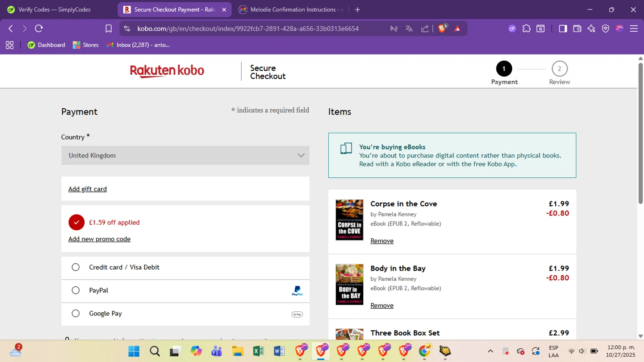The height and width of the screenshot is (362, 644).
Task: Remove Corpse in the Cove from items
Action: coord(382,241)
